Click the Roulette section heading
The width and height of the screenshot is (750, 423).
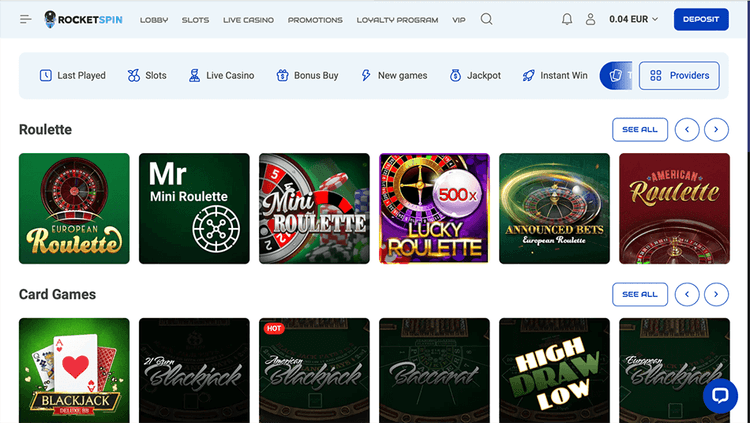click(45, 130)
